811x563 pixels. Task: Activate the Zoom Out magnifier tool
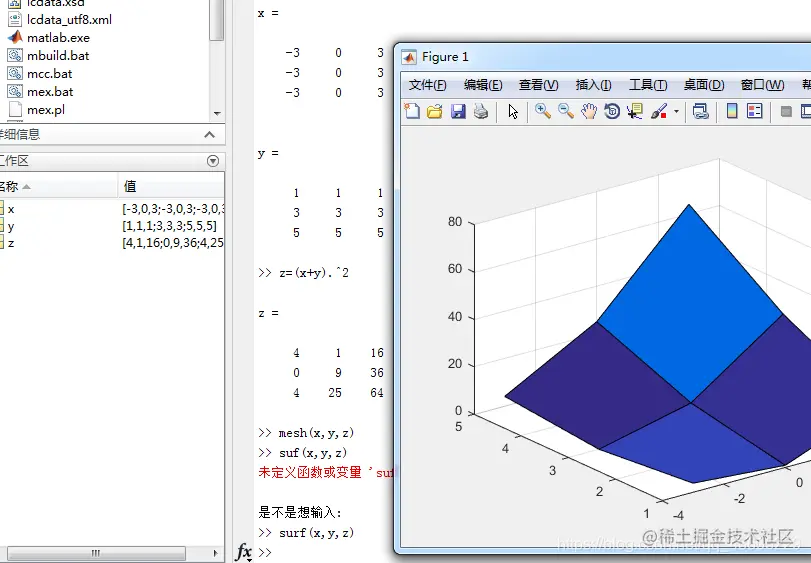[565, 111]
